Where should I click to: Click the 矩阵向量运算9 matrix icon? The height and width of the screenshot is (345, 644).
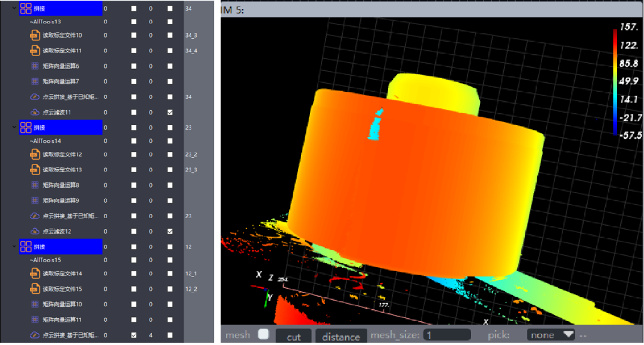click(x=35, y=201)
